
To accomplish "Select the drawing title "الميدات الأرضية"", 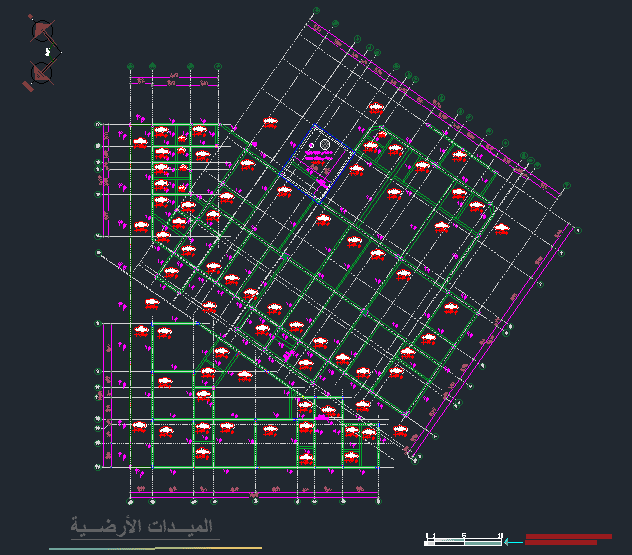I will pyautogui.click(x=141, y=528).
